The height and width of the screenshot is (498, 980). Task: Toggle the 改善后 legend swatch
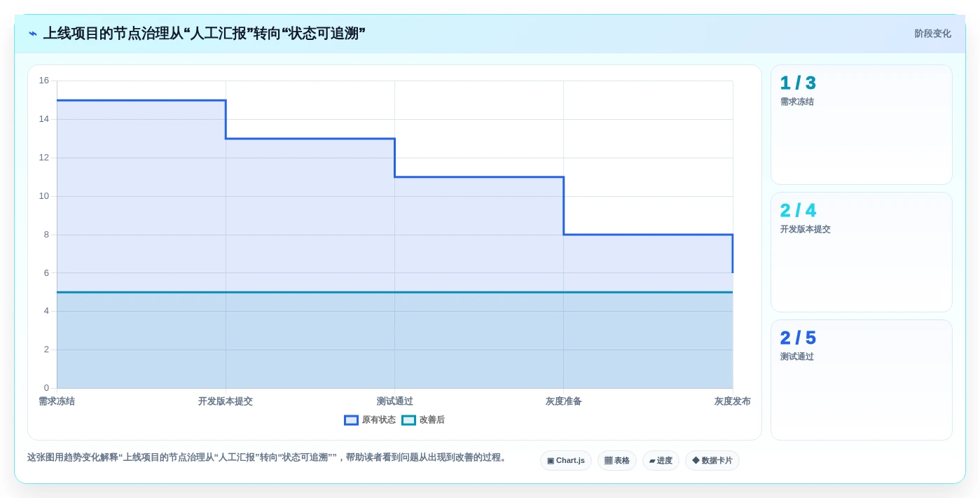(408, 420)
